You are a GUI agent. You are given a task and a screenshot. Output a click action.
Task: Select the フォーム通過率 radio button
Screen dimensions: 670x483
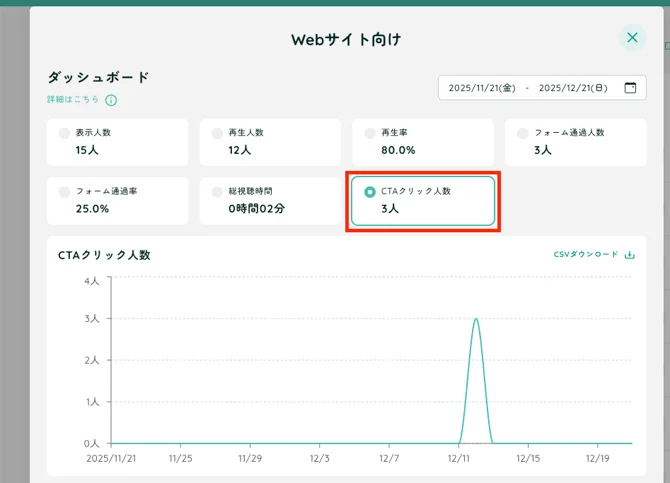(x=64, y=192)
